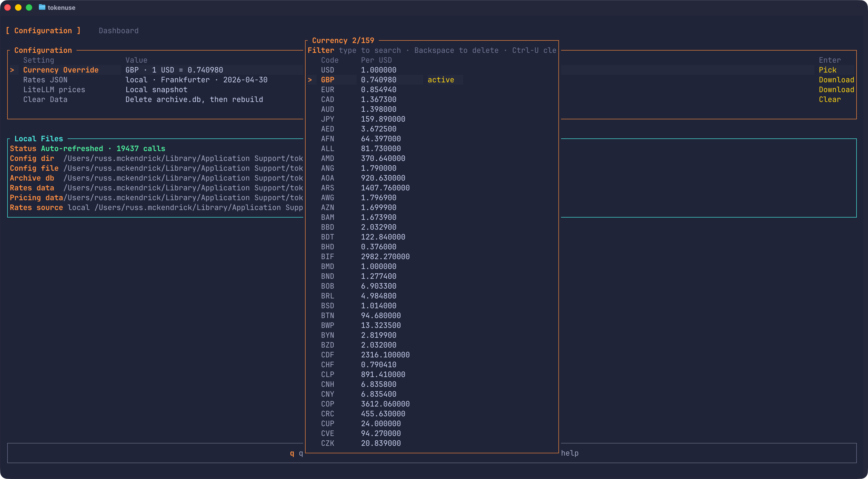868x479 pixels.
Task: Choose BOB in the currency list
Action: coord(432,286)
